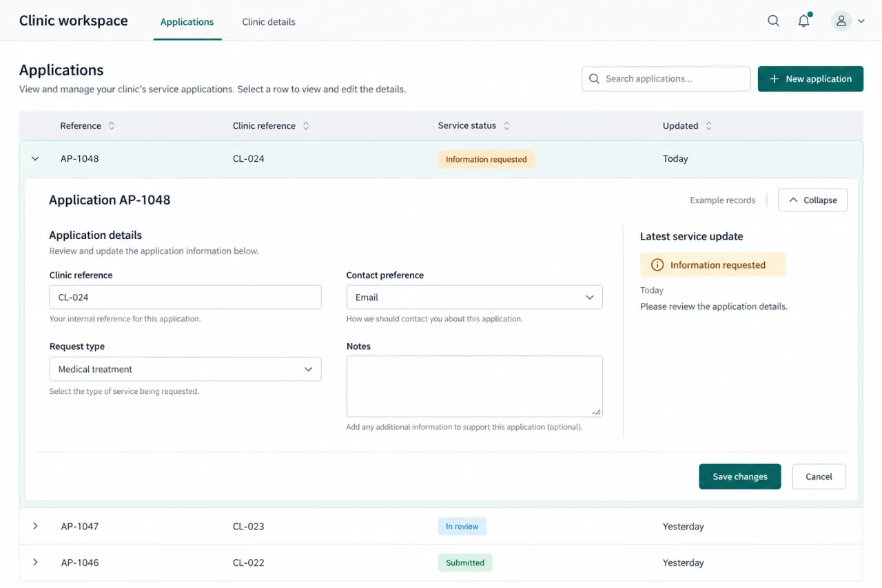Viewport: 882px width, 588px height.
Task: Click the Information requested badge in AP-1048 row
Action: (x=486, y=159)
